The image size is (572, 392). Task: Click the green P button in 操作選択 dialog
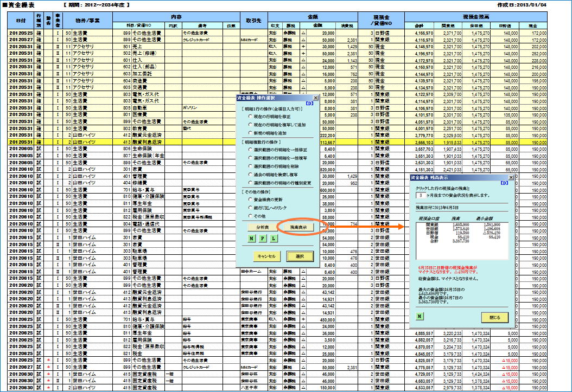click(262, 238)
